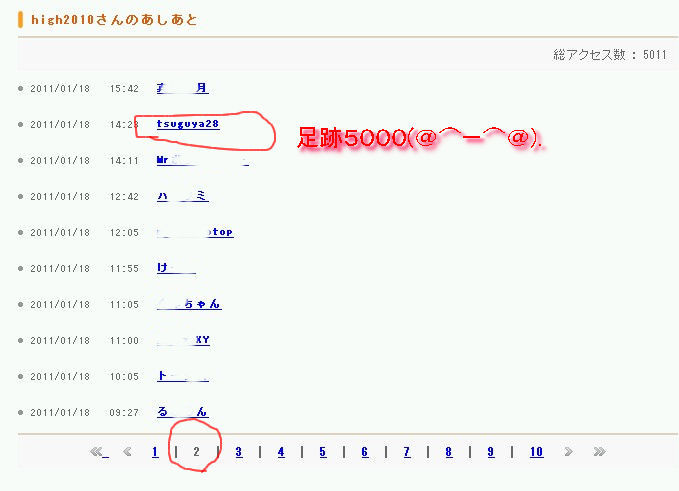Click the first page double-arrow icon
679x491 pixels.
pyautogui.click(x=98, y=452)
